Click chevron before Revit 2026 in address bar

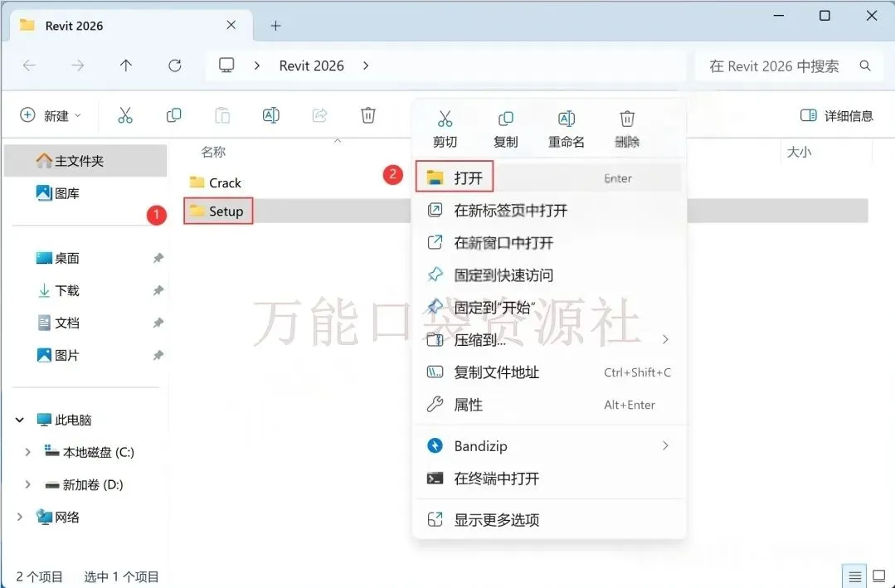pos(257,66)
